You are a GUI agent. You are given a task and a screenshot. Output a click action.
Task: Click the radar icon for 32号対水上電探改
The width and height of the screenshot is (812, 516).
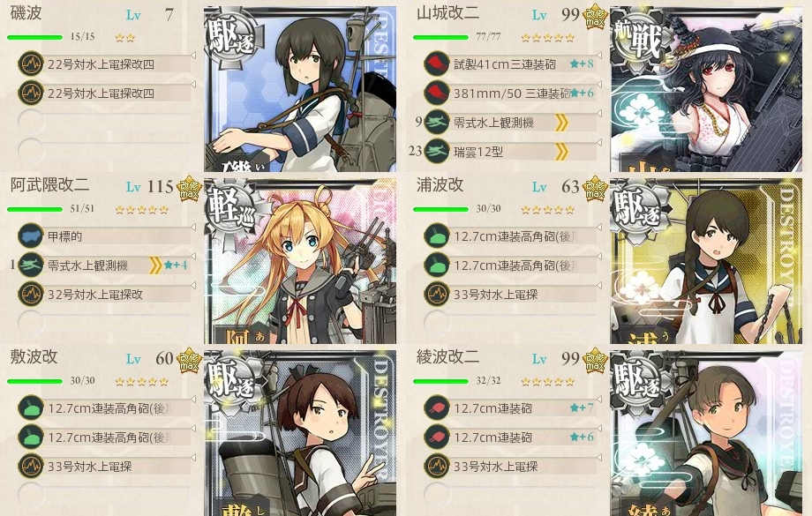[x=31, y=295]
